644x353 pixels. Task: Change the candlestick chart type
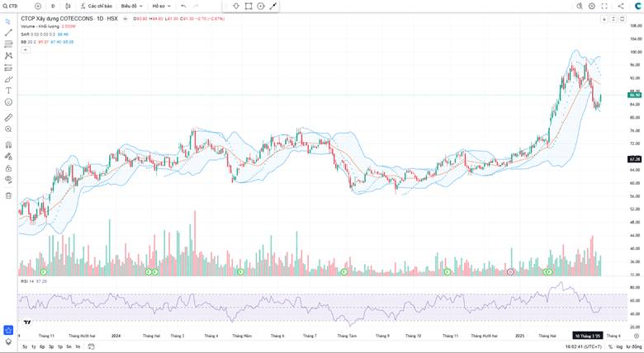68,6
